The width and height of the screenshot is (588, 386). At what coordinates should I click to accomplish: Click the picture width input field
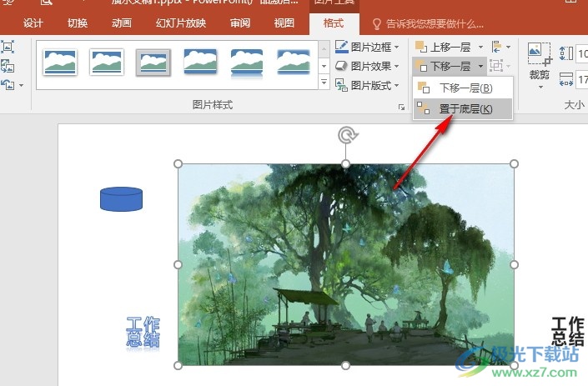(x=581, y=79)
